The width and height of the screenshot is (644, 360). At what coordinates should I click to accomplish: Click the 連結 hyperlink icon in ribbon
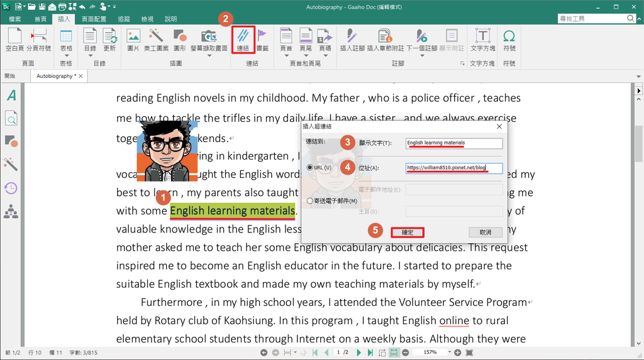[x=243, y=36]
